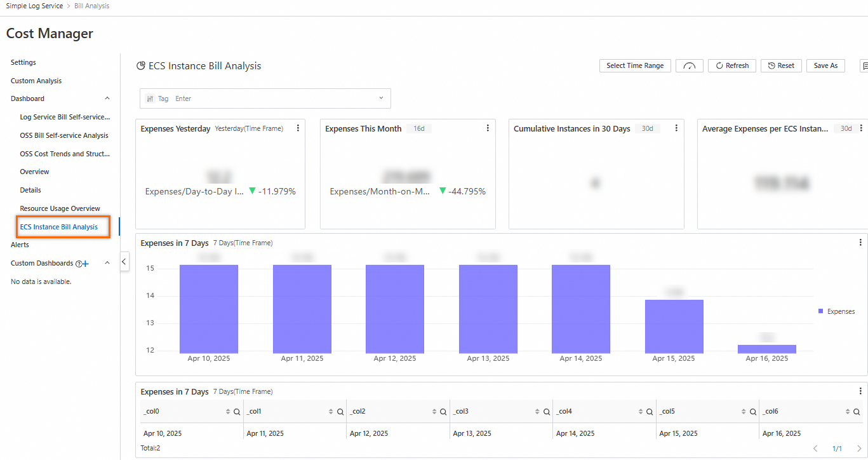Open Expenses This Month panel three-dot menu
The width and height of the screenshot is (868, 460).
click(x=488, y=128)
